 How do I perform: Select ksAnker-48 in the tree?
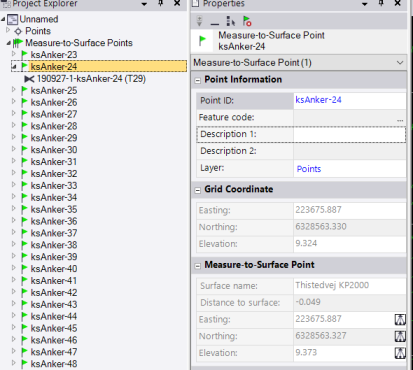pos(54,364)
